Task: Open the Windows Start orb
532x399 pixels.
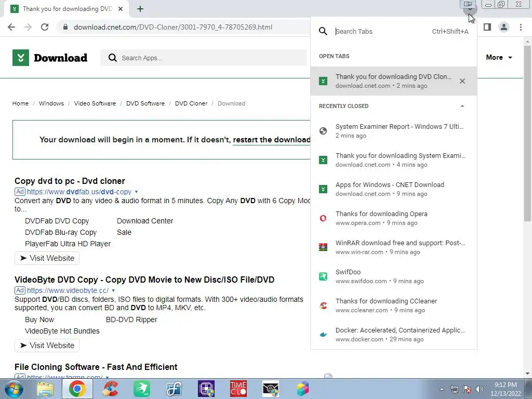Action: pyautogui.click(x=14, y=389)
